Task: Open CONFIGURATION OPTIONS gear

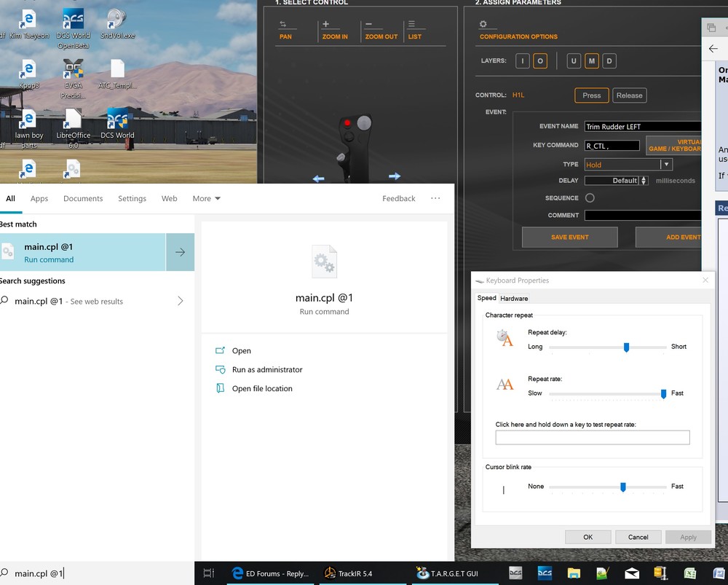Action: coord(483,24)
